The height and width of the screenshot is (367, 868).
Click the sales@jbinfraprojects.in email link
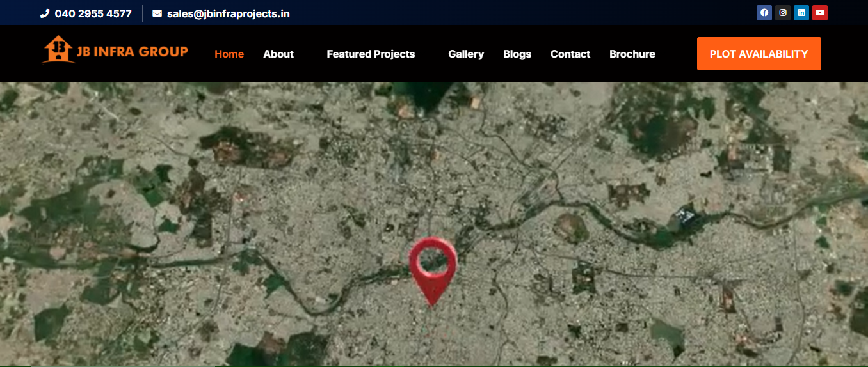[229, 13]
